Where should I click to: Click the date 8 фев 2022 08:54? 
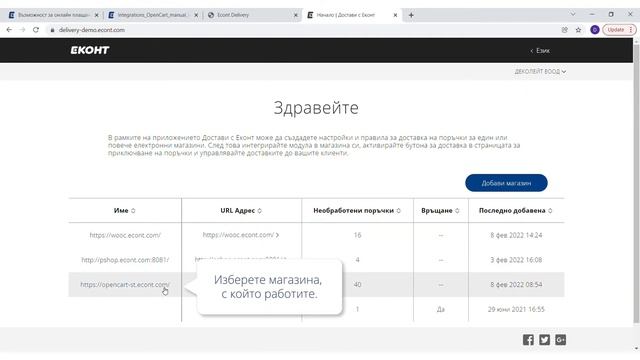click(x=516, y=284)
